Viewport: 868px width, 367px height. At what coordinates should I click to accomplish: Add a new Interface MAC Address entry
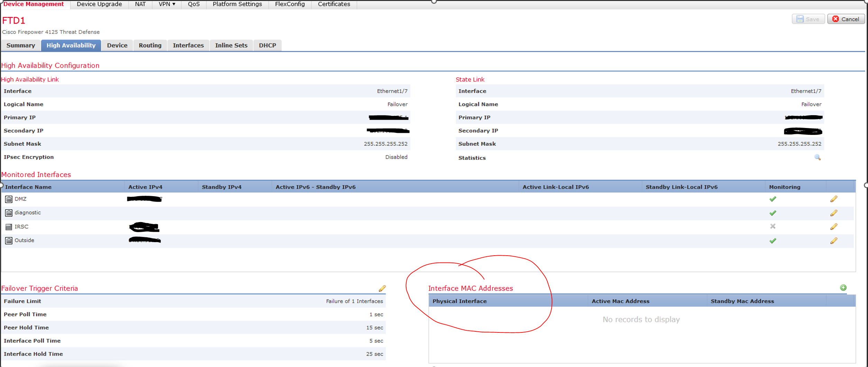[x=843, y=287]
